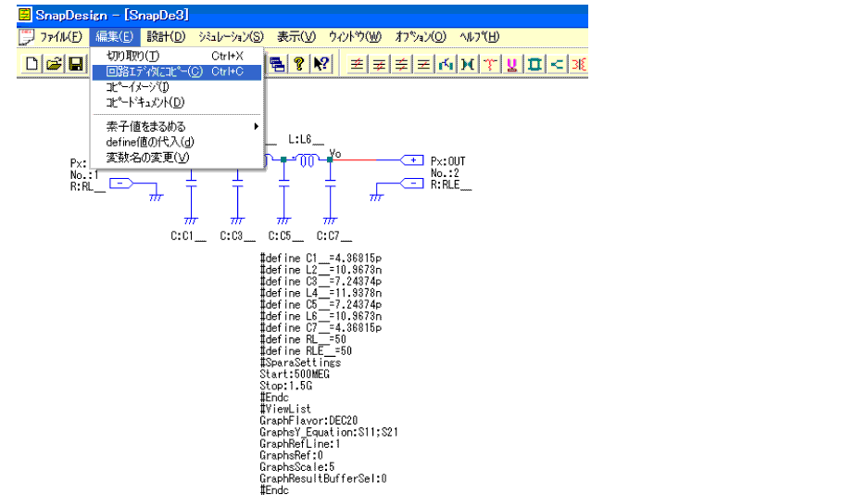Click the red squiggle Y-shaped toolbar icon
The width and height of the screenshot is (868, 495).
(x=490, y=64)
